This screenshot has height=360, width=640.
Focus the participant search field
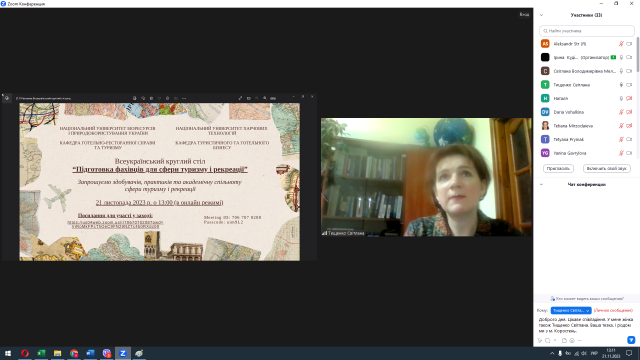[587, 31]
